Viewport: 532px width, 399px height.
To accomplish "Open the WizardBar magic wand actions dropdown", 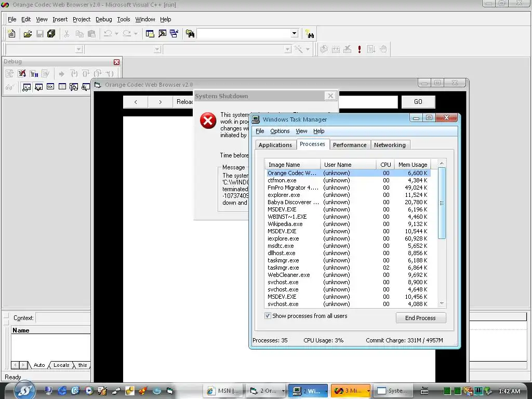I will tap(308, 49).
